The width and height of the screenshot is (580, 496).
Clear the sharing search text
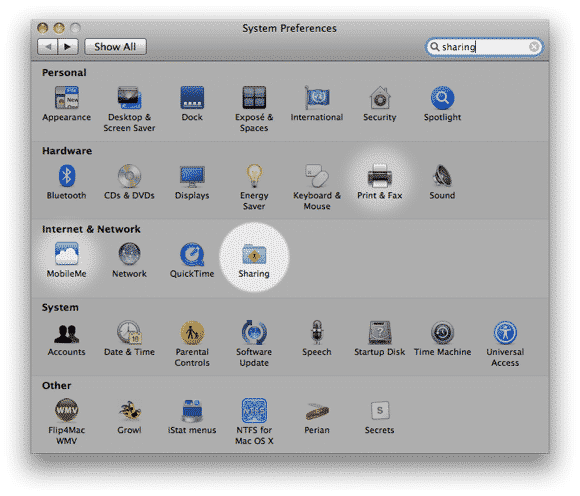click(534, 47)
